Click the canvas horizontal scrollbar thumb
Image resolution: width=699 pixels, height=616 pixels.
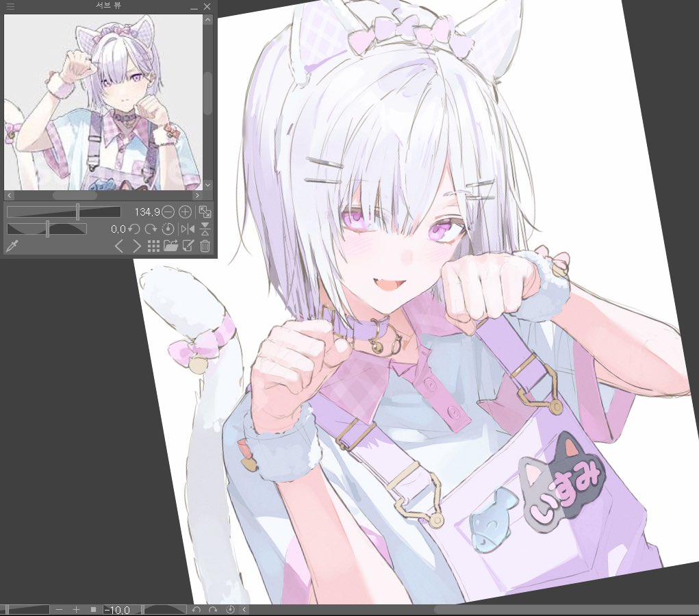point(566,610)
